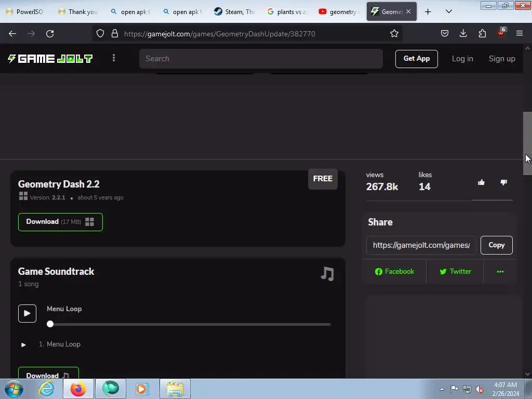
Task: Copy the share URL
Action: [x=496, y=245]
